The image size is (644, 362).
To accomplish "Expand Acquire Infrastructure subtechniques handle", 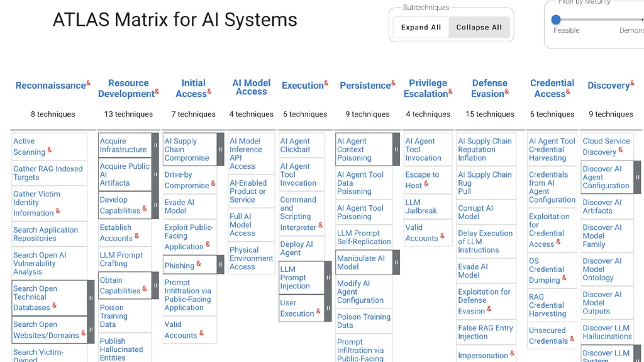I will pos(155,145).
